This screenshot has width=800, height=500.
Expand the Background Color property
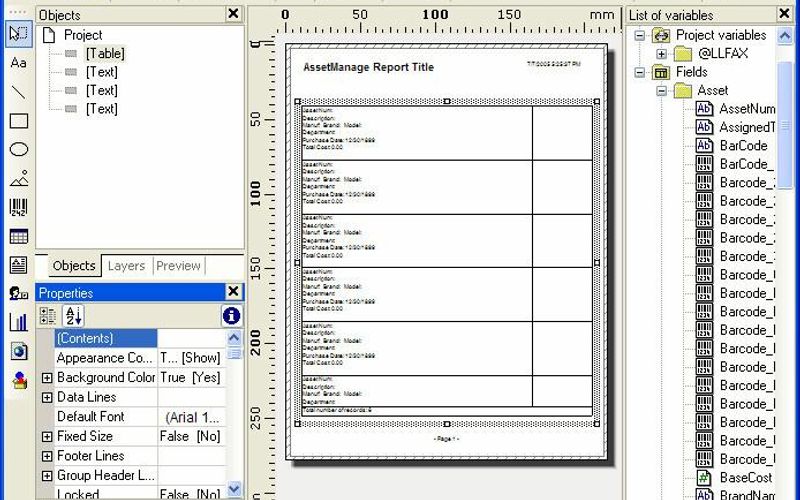[47, 378]
